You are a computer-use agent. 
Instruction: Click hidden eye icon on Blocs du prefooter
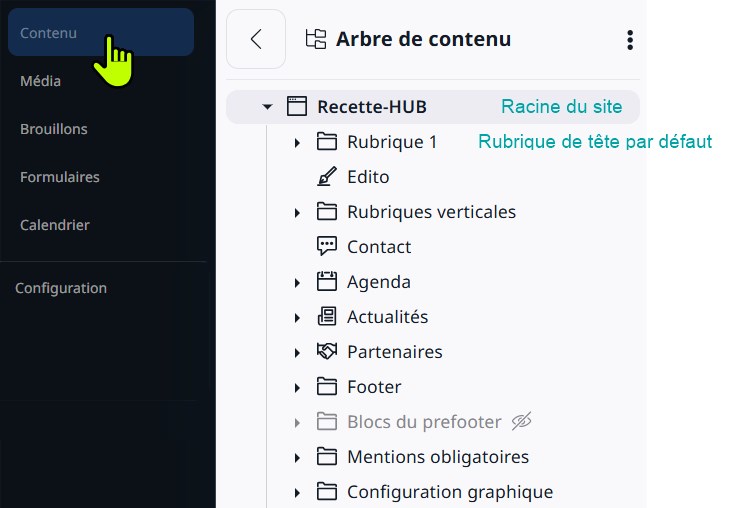(522, 421)
